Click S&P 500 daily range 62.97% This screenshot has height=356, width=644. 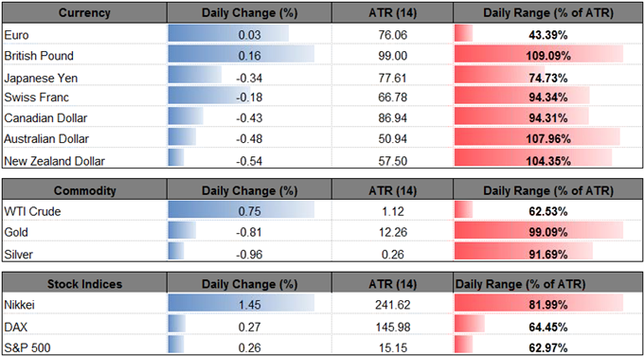click(548, 347)
